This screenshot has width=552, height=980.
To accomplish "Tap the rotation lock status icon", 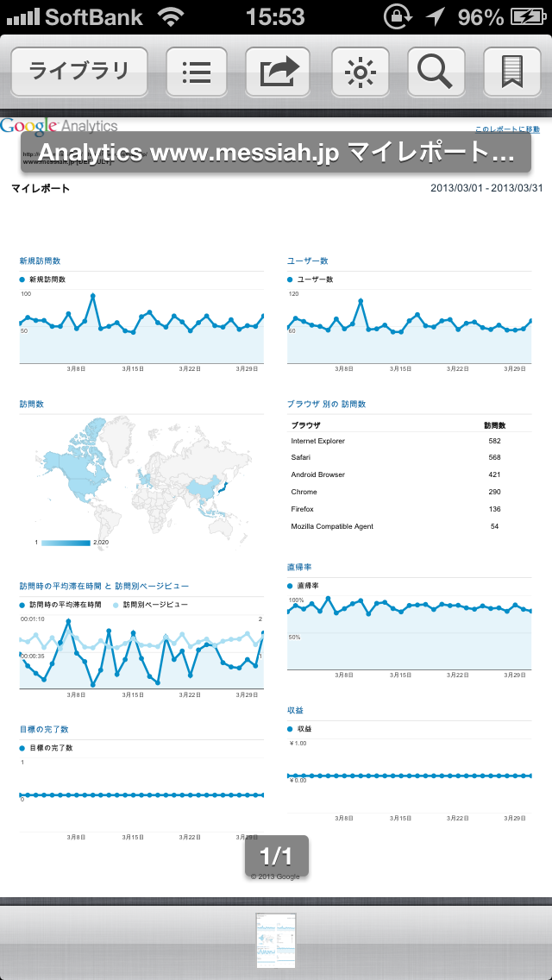I will [x=397, y=17].
